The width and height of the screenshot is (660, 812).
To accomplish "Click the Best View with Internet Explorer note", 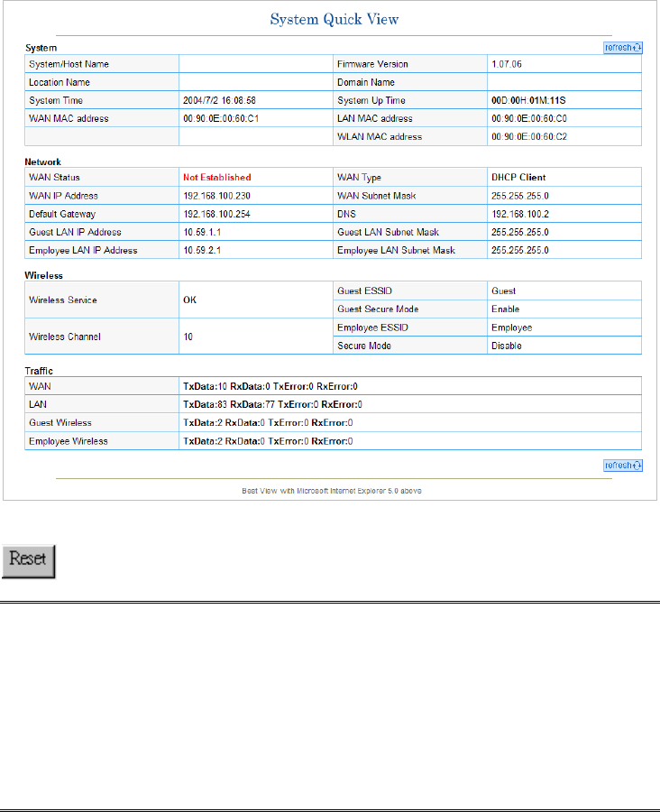I will click(332, 491).
